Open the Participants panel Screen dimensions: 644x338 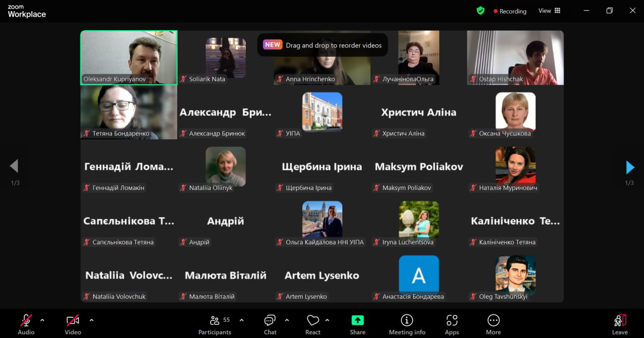point(215,324)
